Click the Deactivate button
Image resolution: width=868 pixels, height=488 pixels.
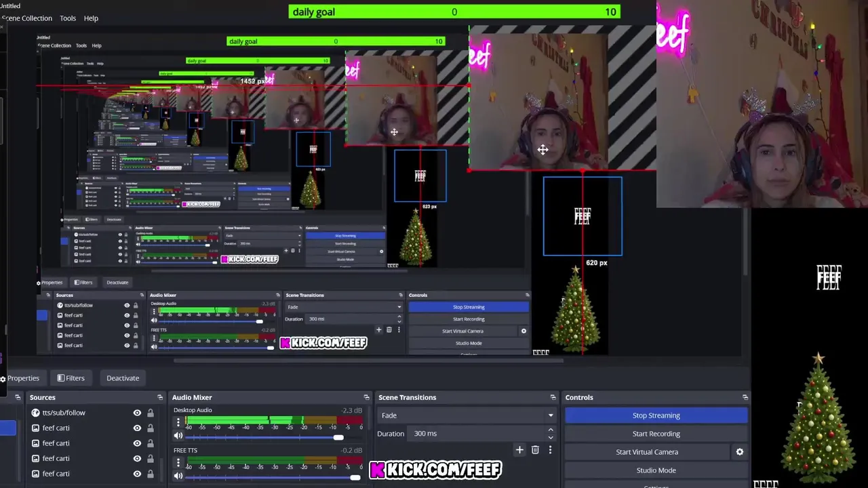click(x=123, y=378)
